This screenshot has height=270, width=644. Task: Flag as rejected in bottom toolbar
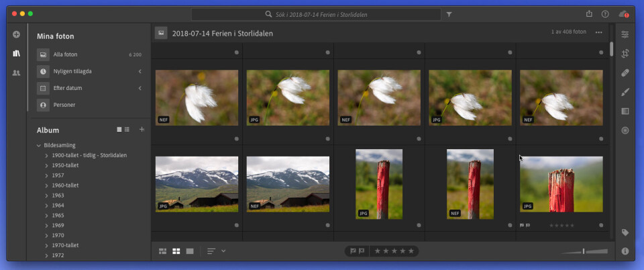[x=362, y=251]
